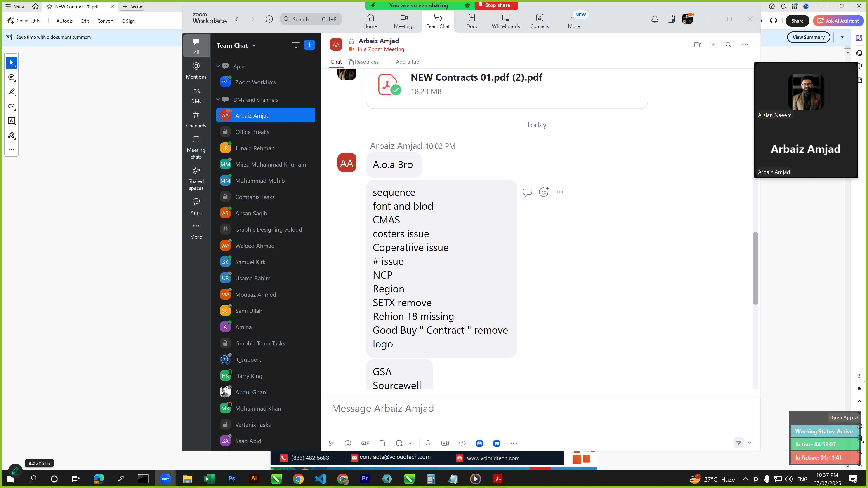Viewport: 868px width, 488px height.
Task: Switch to the Resources tab
Action: pyautogui.click(x=363, y=62)
